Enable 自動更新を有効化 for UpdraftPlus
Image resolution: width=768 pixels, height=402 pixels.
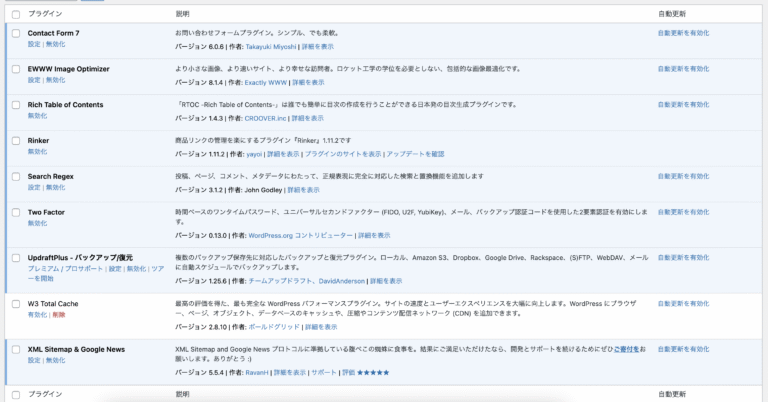point(683,258)
